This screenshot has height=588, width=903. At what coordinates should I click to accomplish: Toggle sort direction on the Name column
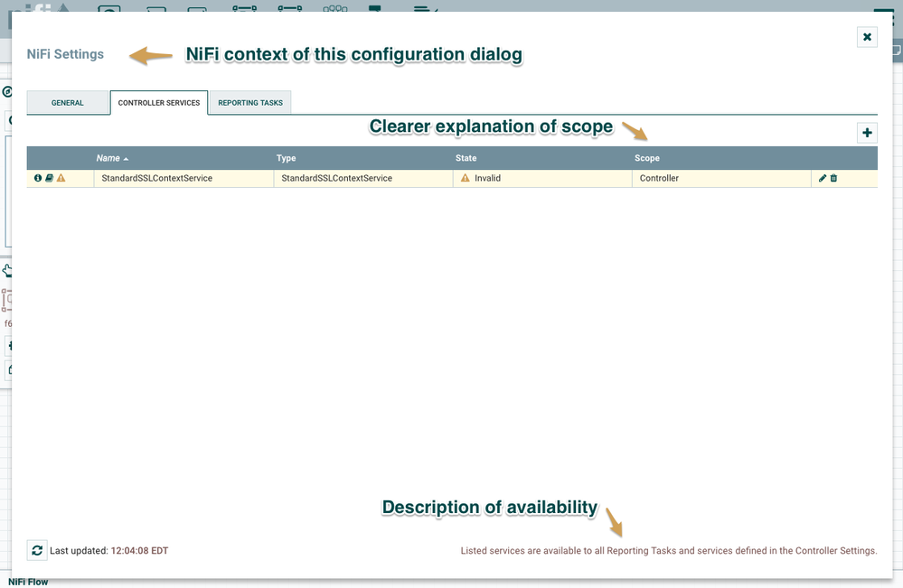coord(108,158)
